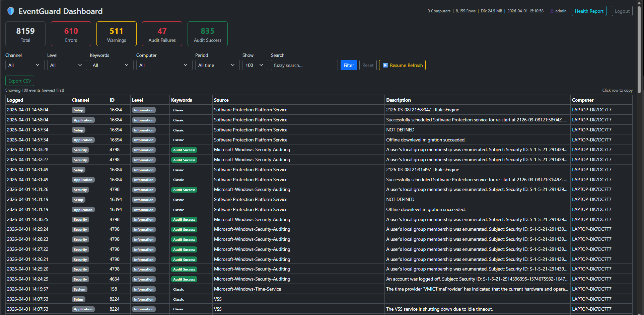
Task: Select the 511 Warnings stat card
Action: coord(117,34)
